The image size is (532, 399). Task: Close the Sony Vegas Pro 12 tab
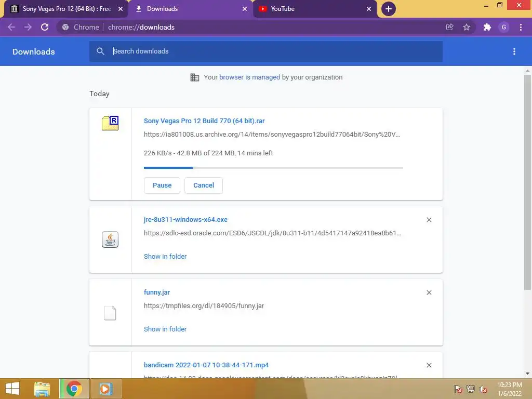coord(121,9)
